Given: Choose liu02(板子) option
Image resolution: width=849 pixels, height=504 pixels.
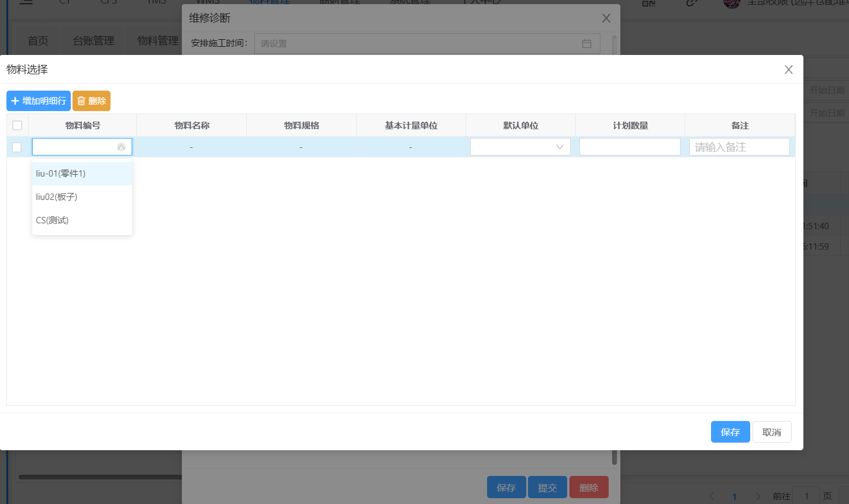Looking at the screenshot, I should click(x=57, y=197).
